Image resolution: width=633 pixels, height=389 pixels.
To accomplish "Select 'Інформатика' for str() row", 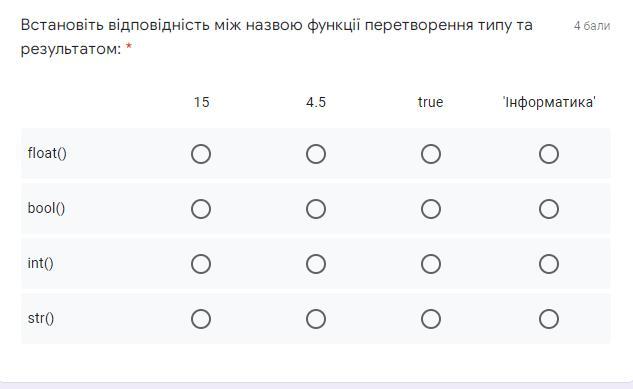I will tap(549, 319).
